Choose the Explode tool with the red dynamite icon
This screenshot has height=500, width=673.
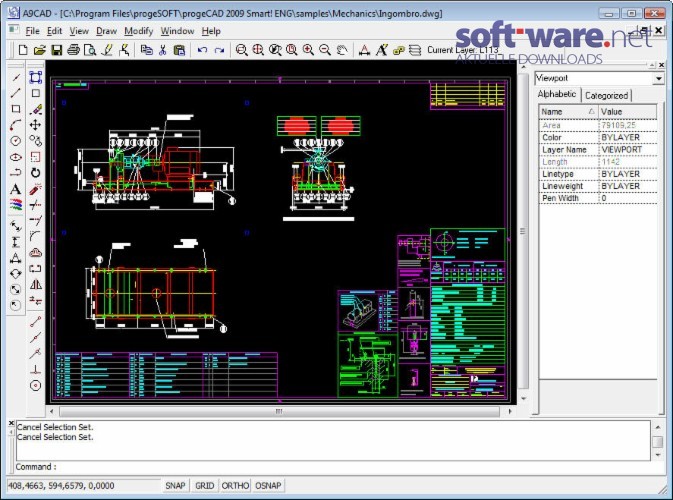pos(35,189)
